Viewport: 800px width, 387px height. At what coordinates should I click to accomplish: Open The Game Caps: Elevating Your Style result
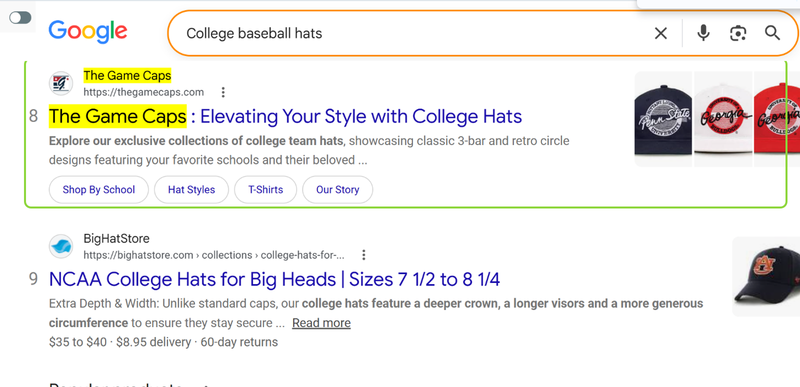coord(285,116)
